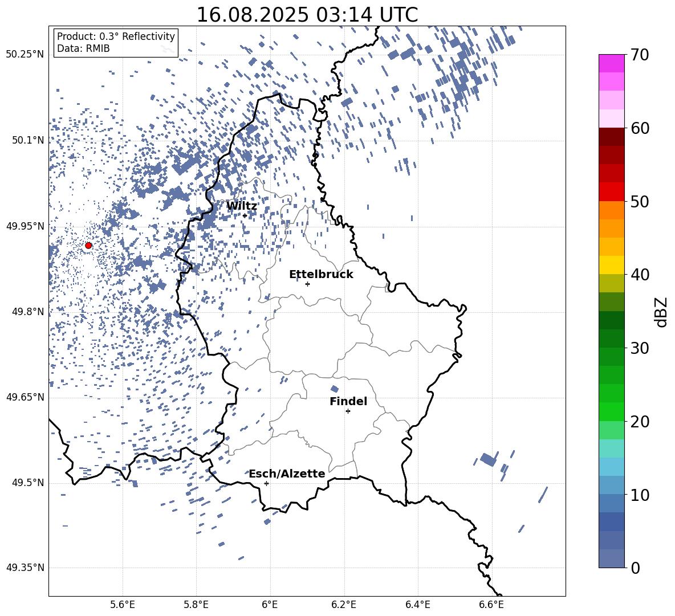The width and height of the screenshot is (675, 616).
Task: Click the 6.2°E longitude tick label
Action: [x=344, y=605]
